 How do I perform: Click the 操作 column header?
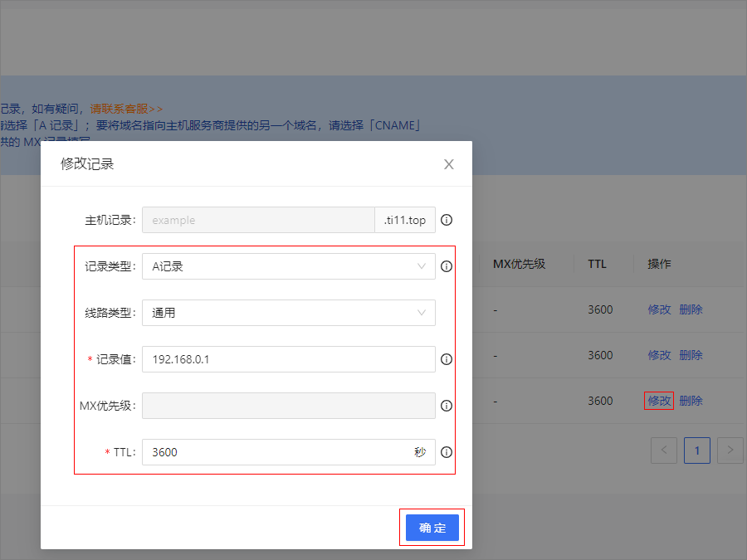[x=659, y=265]
